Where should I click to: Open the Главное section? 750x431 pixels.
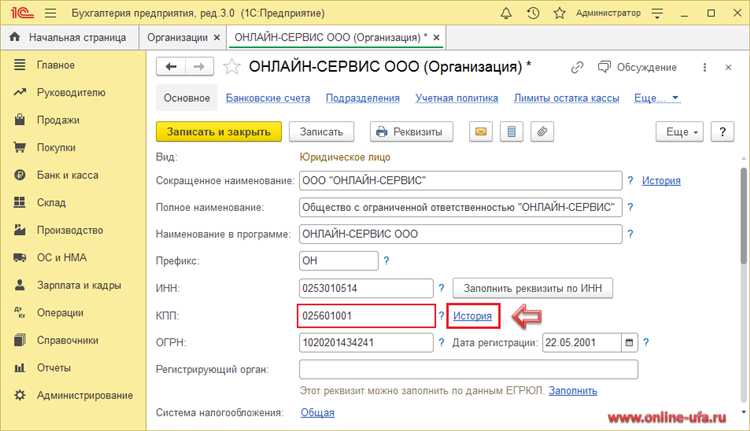[55, 65]
